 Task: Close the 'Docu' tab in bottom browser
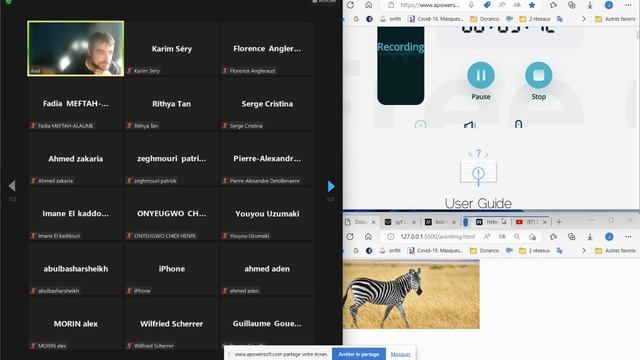pyautogui.click(x=373, y=222)
